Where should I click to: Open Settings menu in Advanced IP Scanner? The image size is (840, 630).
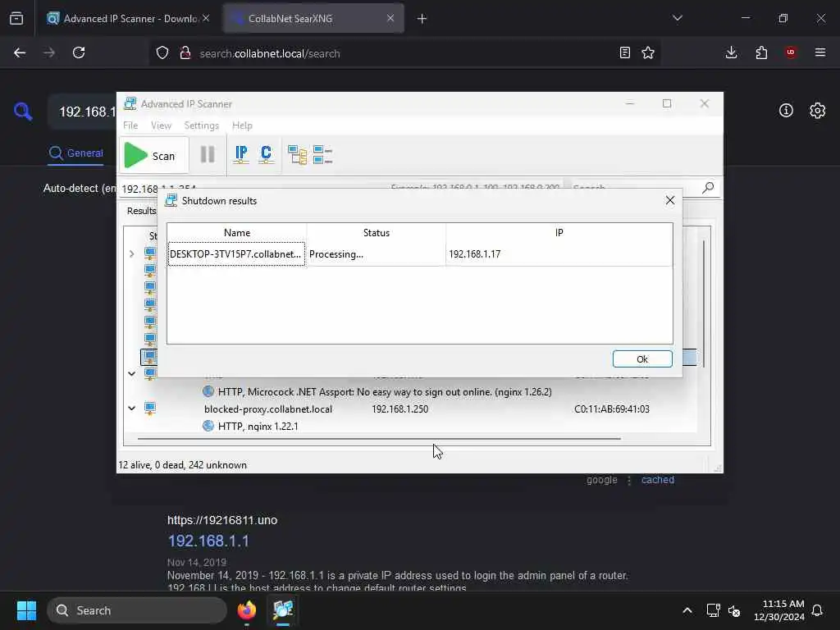click(x=202, y=126)
